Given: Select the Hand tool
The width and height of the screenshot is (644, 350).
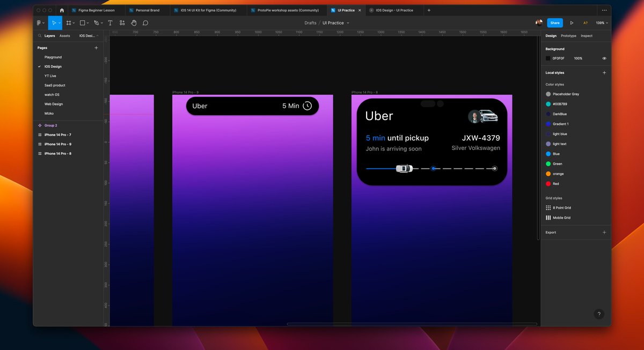Looking at the screenshot, I should pos(134,23).
